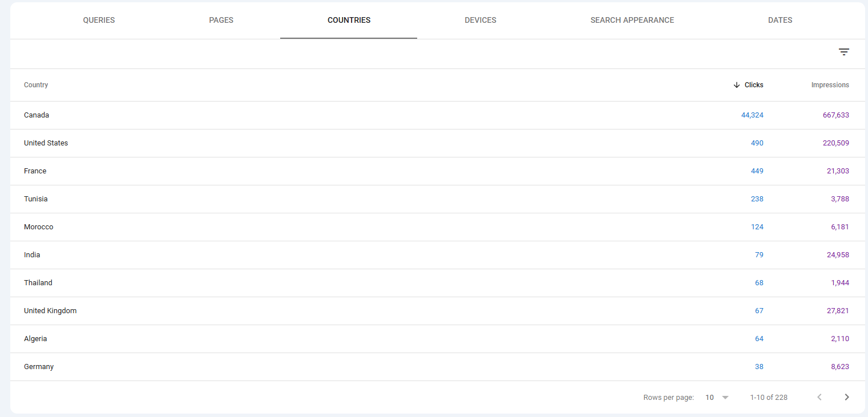Switch to the Devices tab
Image resolution: width=868 pixels, height=417 pixels.
[480, 20]
